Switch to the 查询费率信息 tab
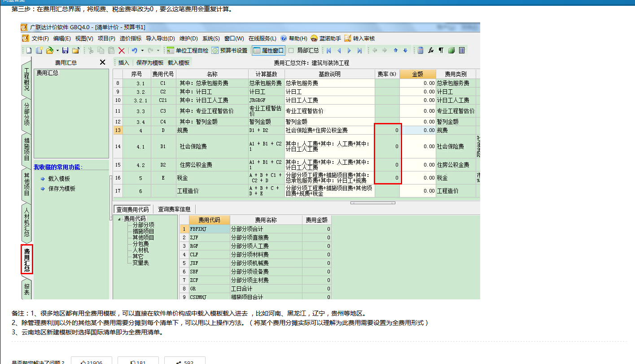 pyautogui.click(x=174, y=209)
